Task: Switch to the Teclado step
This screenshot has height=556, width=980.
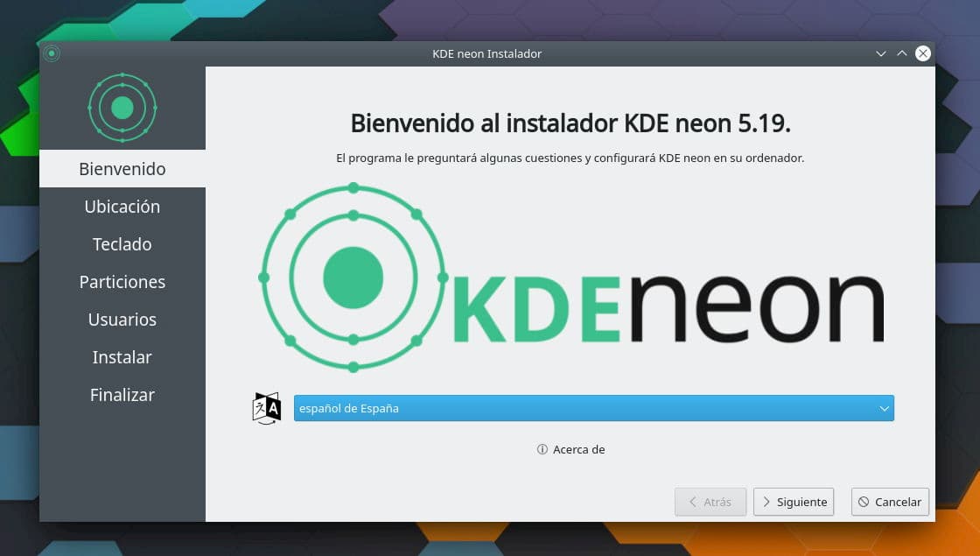Action: click(122, 244)
